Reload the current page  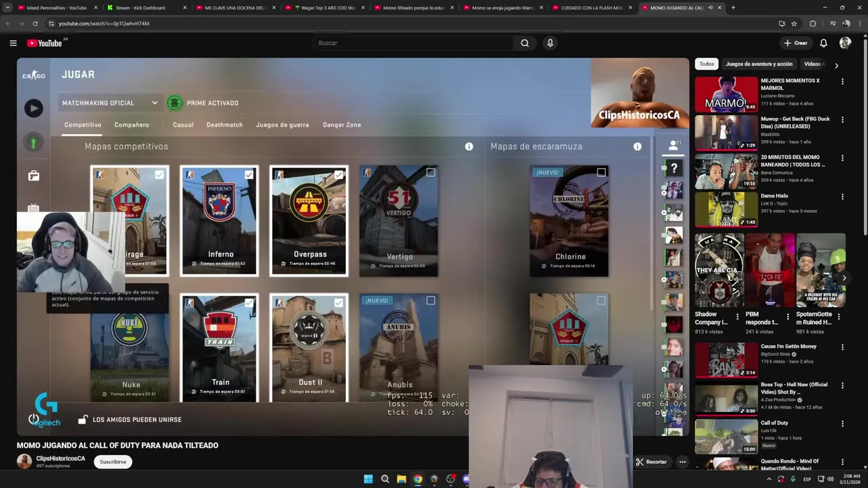(x=35, y=23)
